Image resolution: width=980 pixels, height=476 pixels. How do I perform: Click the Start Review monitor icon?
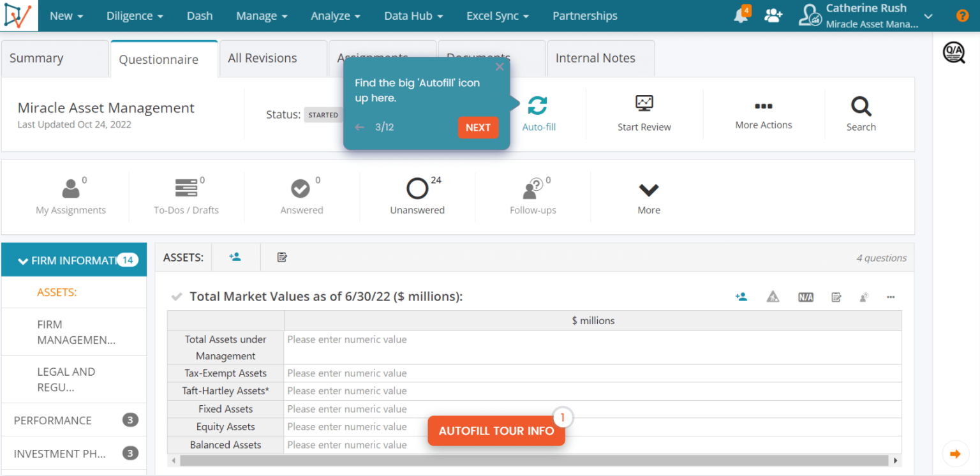pyautogui.click(x=644, y=104)
